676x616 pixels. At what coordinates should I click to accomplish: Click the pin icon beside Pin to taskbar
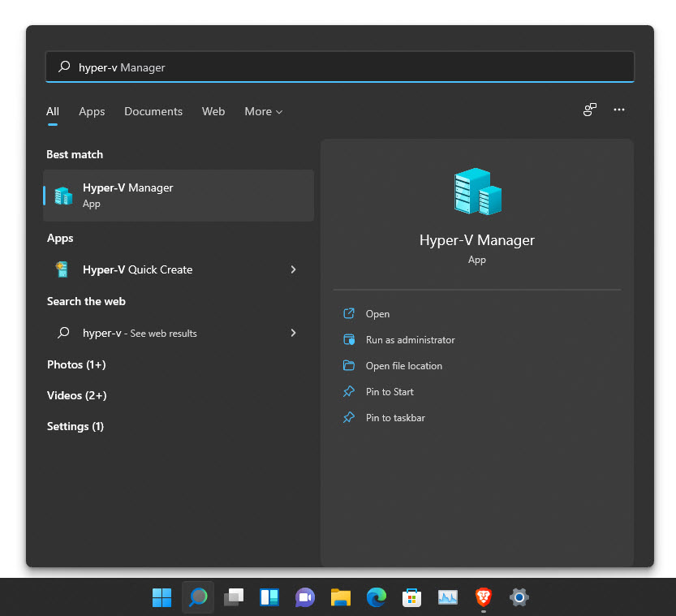point(349,417)
